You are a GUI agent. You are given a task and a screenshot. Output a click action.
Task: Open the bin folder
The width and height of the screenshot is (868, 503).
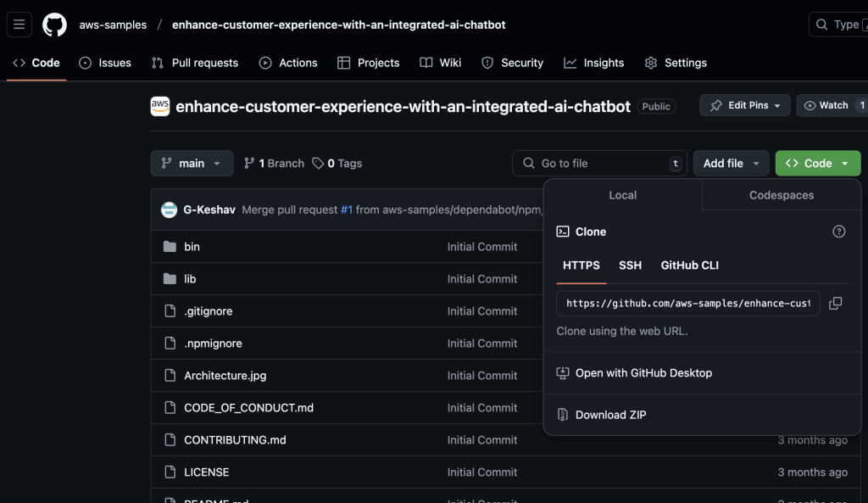pyautogui.click(x=192, y=247)
